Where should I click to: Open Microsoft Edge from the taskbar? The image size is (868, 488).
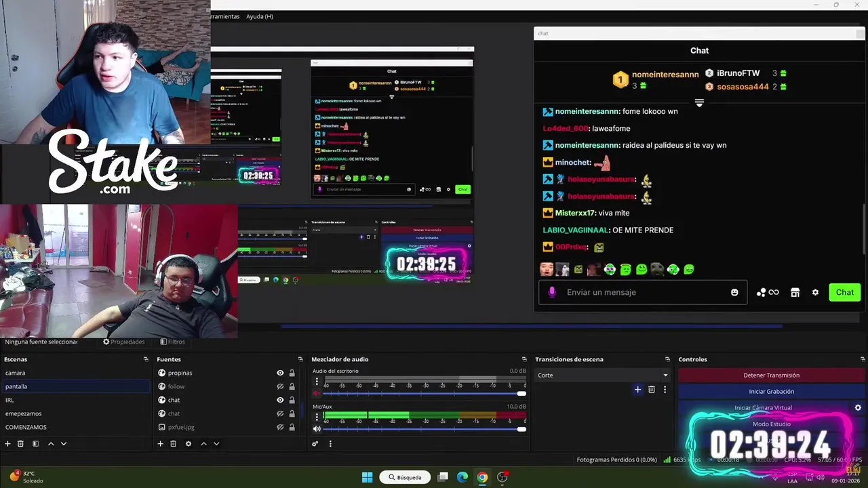click(x=462, y=477)
